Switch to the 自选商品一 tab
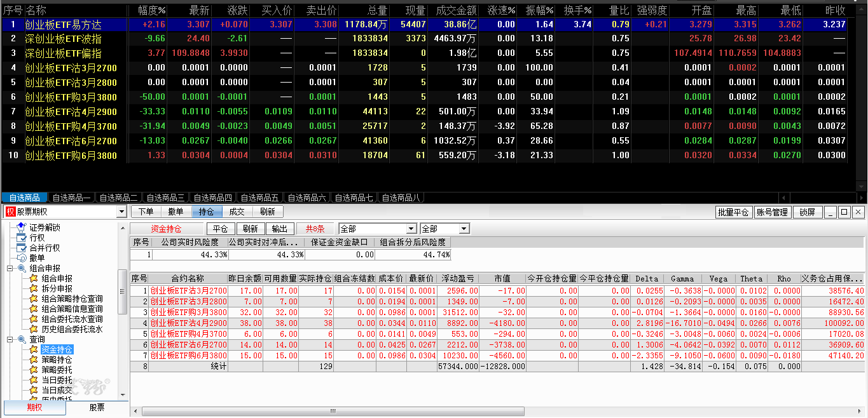868x418 pixels. [71, 198]
